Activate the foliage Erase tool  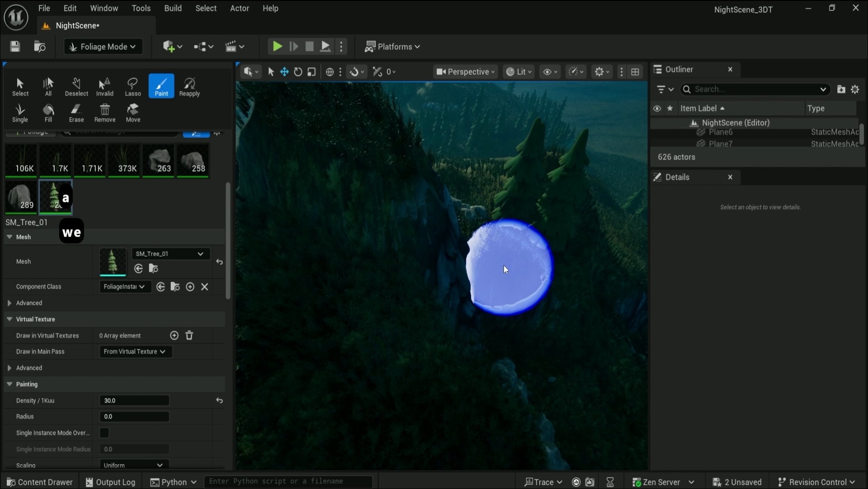pos(76,113)
